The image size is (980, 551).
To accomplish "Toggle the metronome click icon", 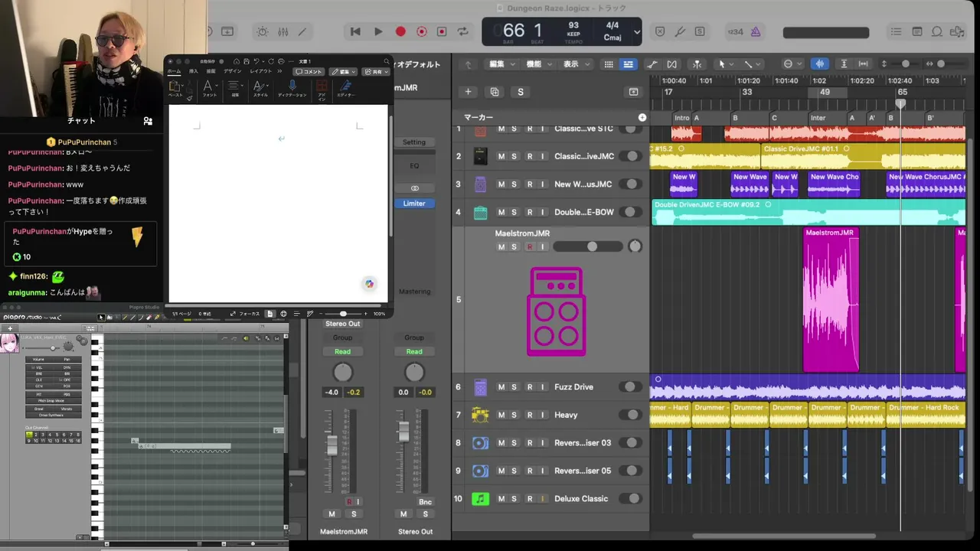I will click(756, 31).
